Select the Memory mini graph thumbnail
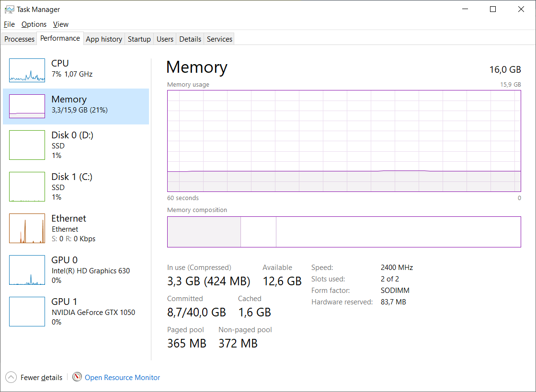Image resolution: width=536 pixels, height=392 pixels. [27, 106]
